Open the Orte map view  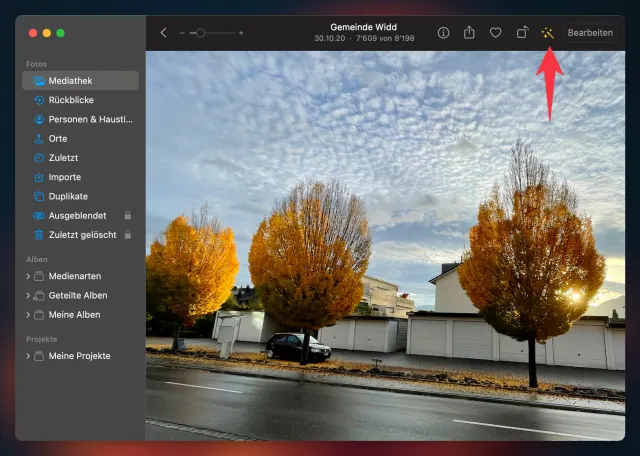tap(58, 139)
